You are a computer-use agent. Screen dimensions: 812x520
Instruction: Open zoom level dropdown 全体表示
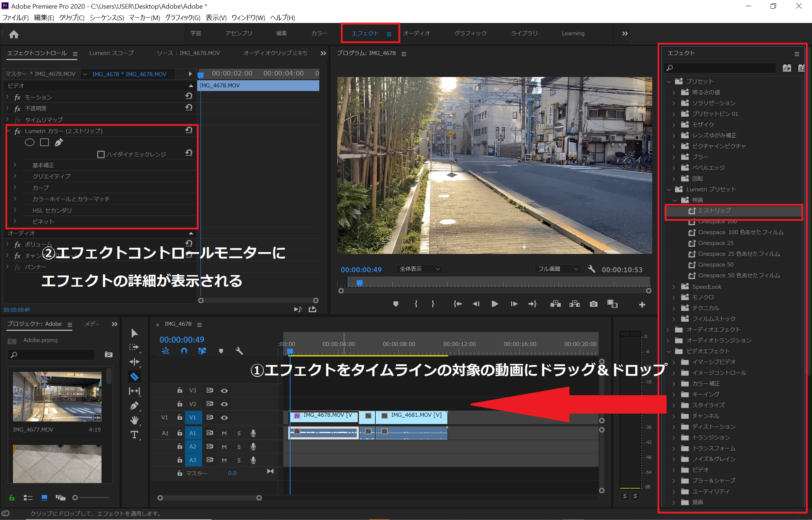[420, 269]
